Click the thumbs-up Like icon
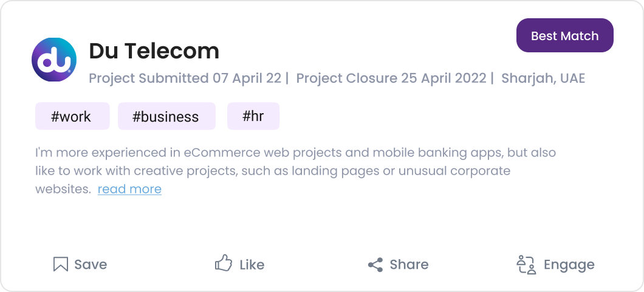The height and width of the screenshot is (292, 644). point(224,263)
